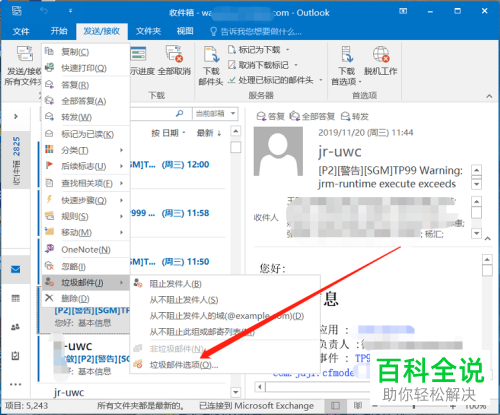Click the Download Headers (下载邮件头) icon
This screenshot has width=500, height=415.
211,54
